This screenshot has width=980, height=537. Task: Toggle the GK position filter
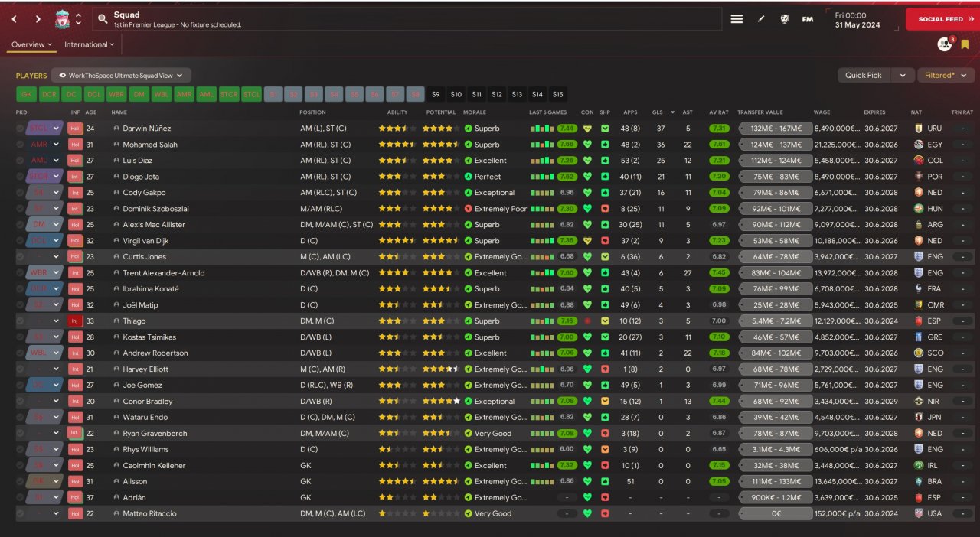pos(26,94)
